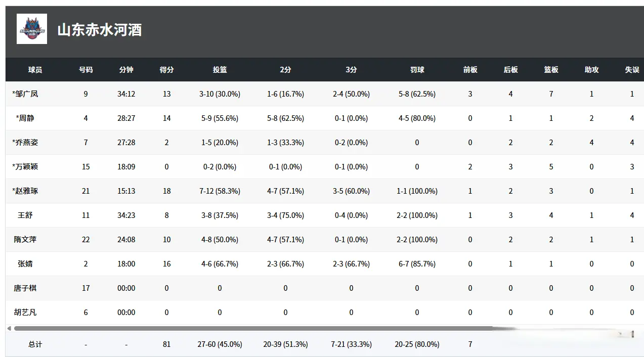This screenshot has height=357, width=644.
Task: Click the team name 山东赤水河酒
Action: coord(100,30)
